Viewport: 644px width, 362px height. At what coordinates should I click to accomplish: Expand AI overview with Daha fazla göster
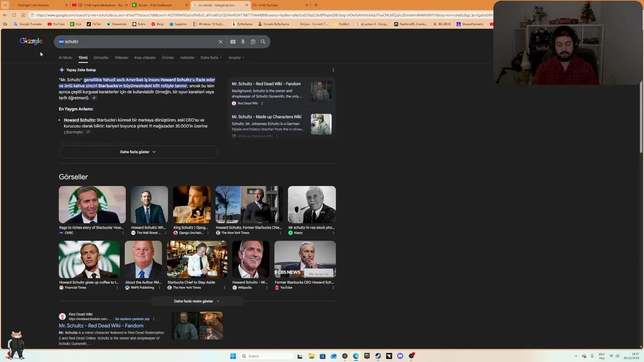(138, 152)
